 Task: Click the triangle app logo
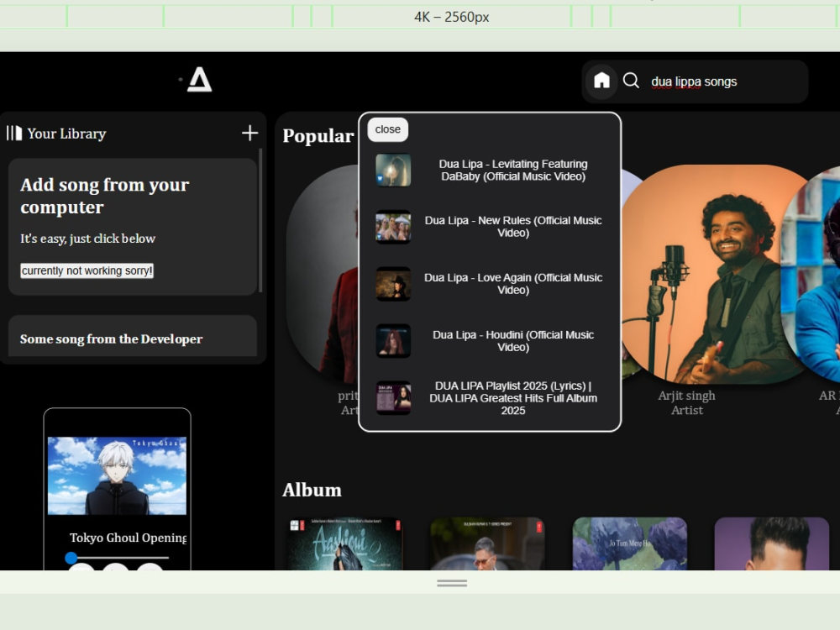click(199, 79)
